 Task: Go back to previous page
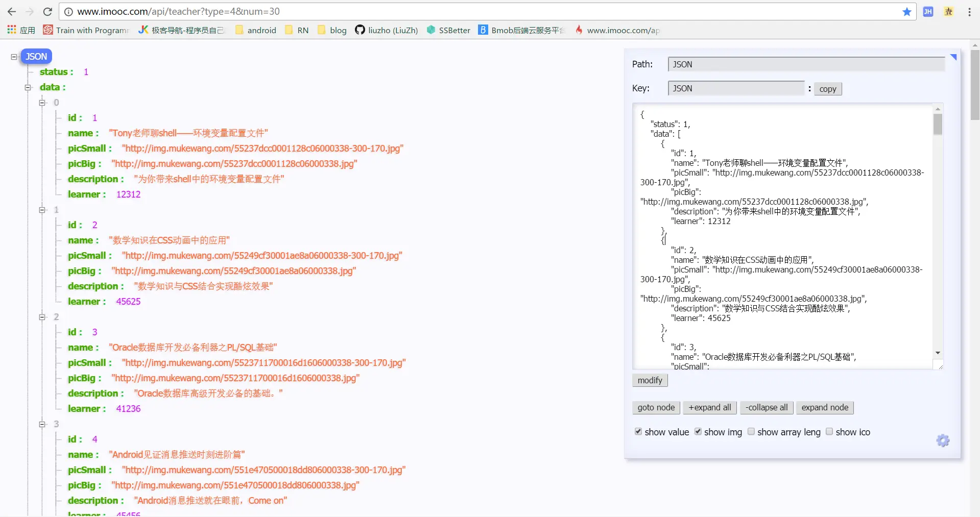(12, 11)
